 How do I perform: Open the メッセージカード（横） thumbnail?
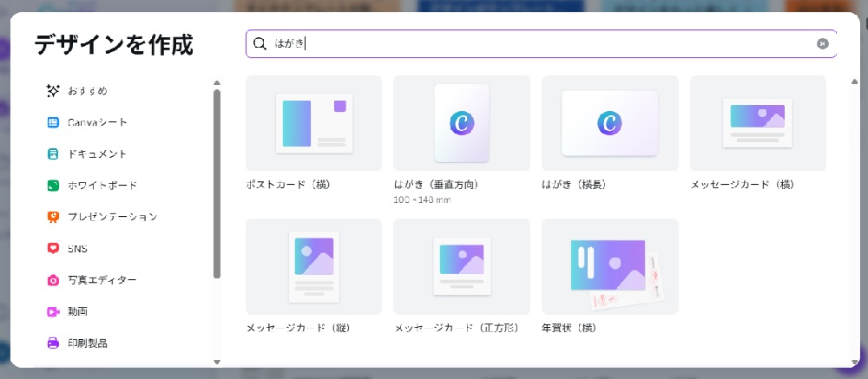[757, 123]
